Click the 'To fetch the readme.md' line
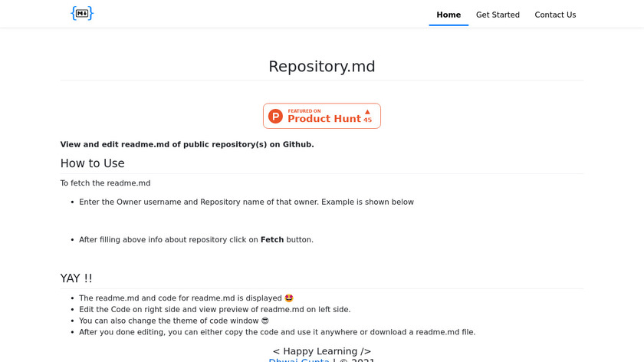The image size is (644, 362). (106, 183)
